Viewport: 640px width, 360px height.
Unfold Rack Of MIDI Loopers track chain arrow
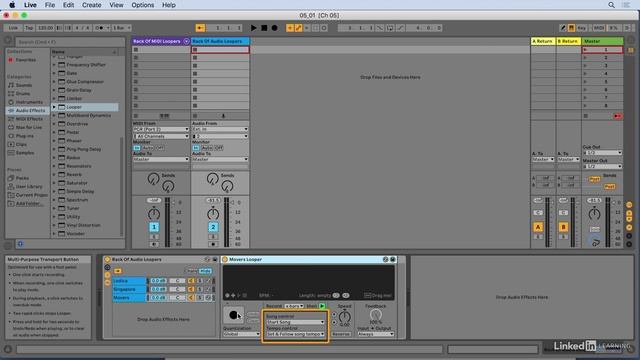tap(187, 41)
